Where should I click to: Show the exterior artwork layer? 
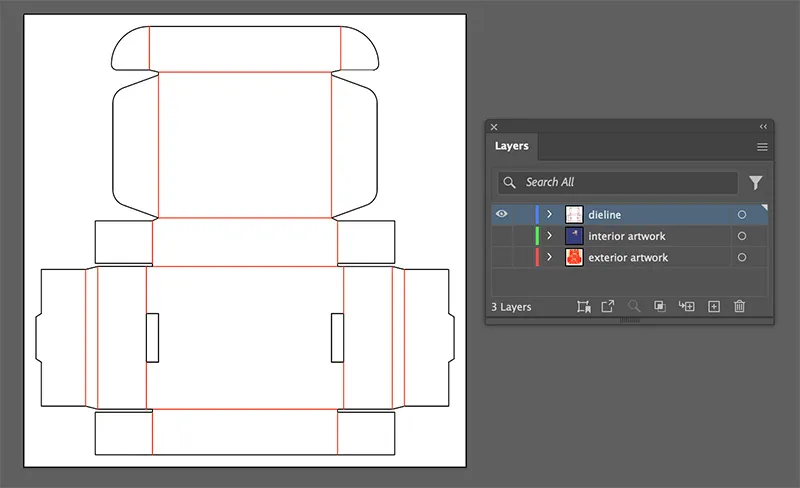tap(501, 258)
